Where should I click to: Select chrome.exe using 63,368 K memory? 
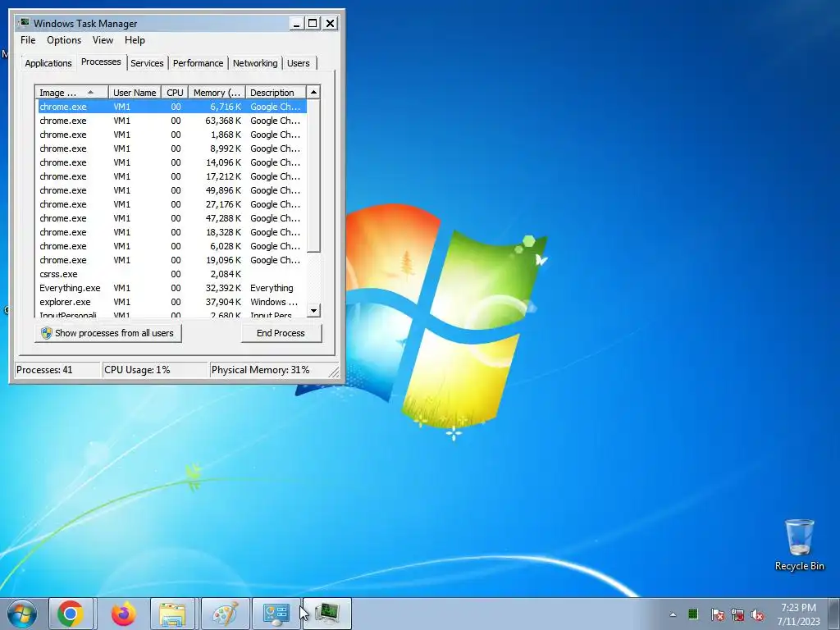(x=171, y=121)
